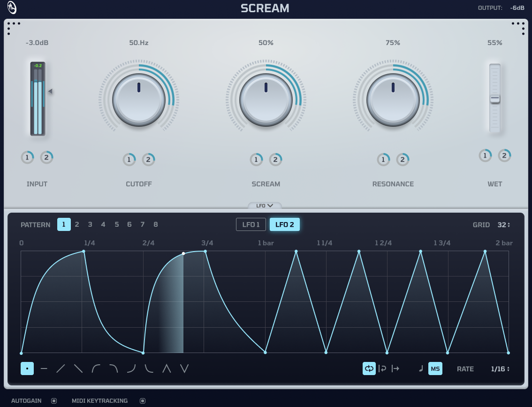Click the logo icon in top-left corner
Image resolution: width=532 pixels, height=407 pixels.
(12, 8)
